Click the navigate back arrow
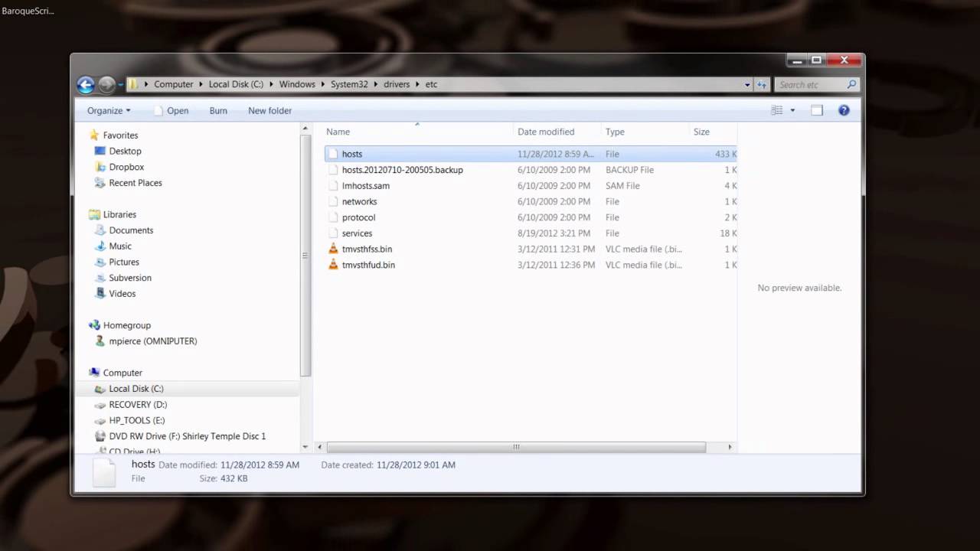This screenshot has height=551, width=980. pyautogui.click(x=86, y=84)
